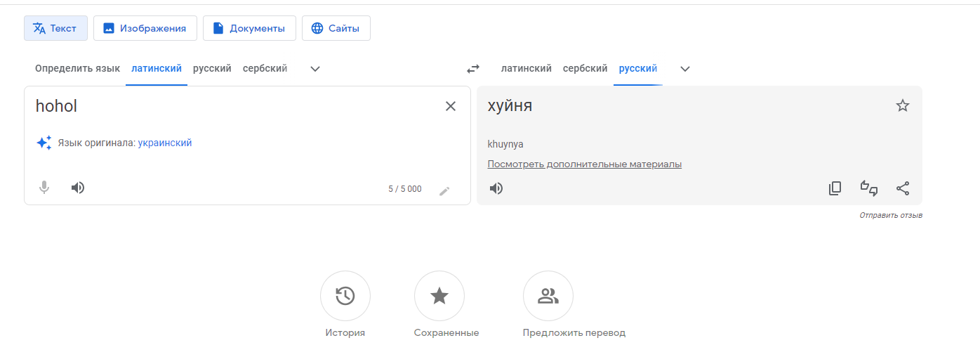Save translation with the star icon
Image resolution: width=980 pixels, height=357 pixels.
pos(903,106)
